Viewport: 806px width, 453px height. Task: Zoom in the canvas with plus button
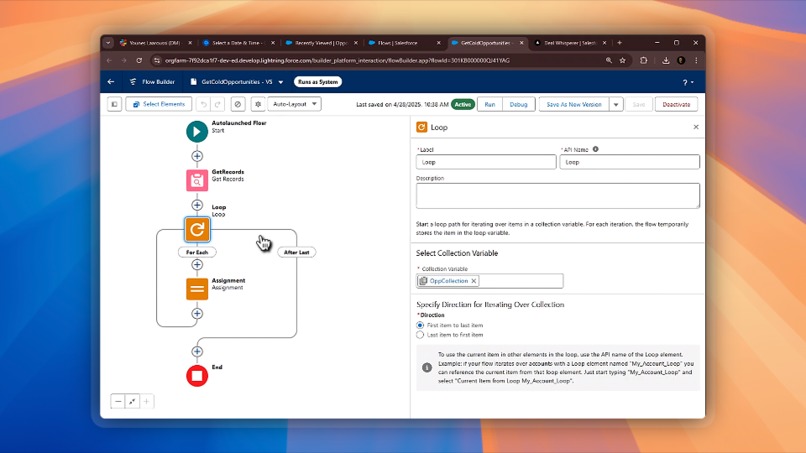(x=146, y=401)
